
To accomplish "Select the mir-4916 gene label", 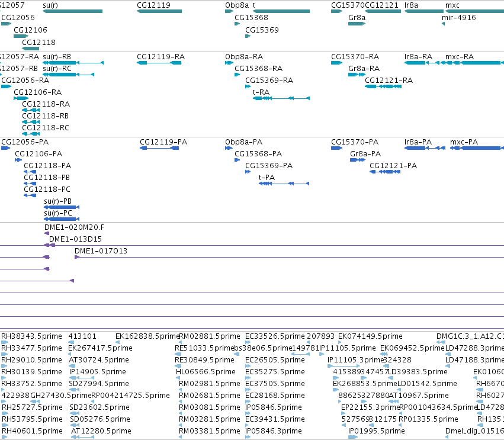I will click(458, 17).
